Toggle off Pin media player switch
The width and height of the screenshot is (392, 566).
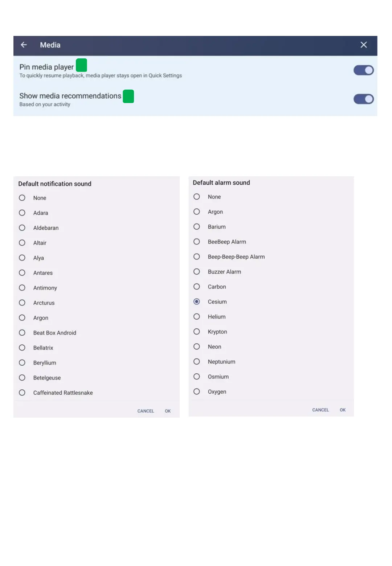pyautogui.click(x=363, y=70)
